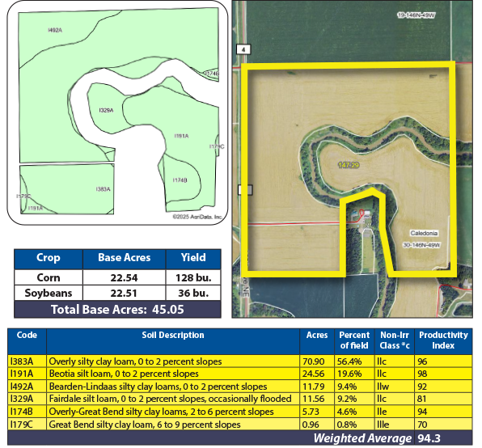This screenshot has width=482, height=448.
Task: Click the Weighted Average 94.3 value
Action: pyautogui.click(x=429, y=437)
